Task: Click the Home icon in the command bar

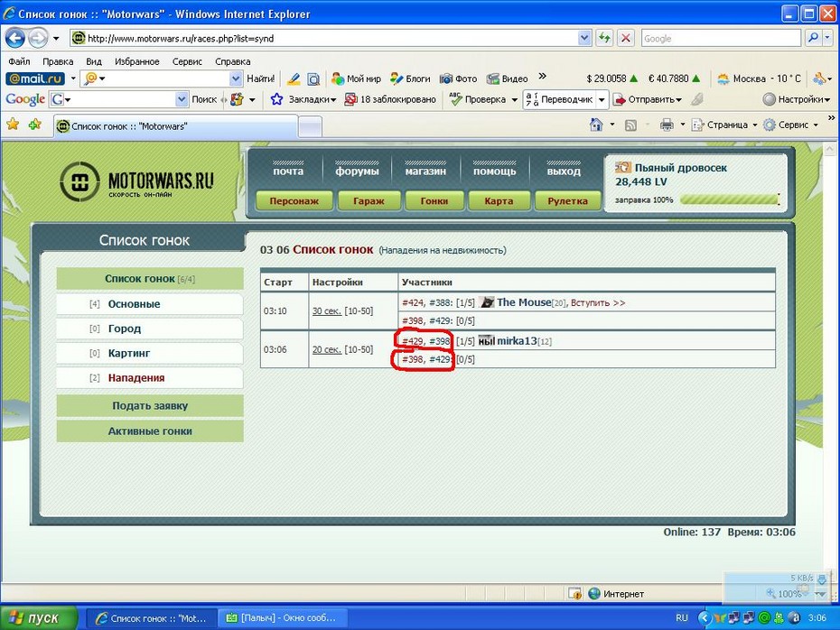Action: [x=596, y=125]
